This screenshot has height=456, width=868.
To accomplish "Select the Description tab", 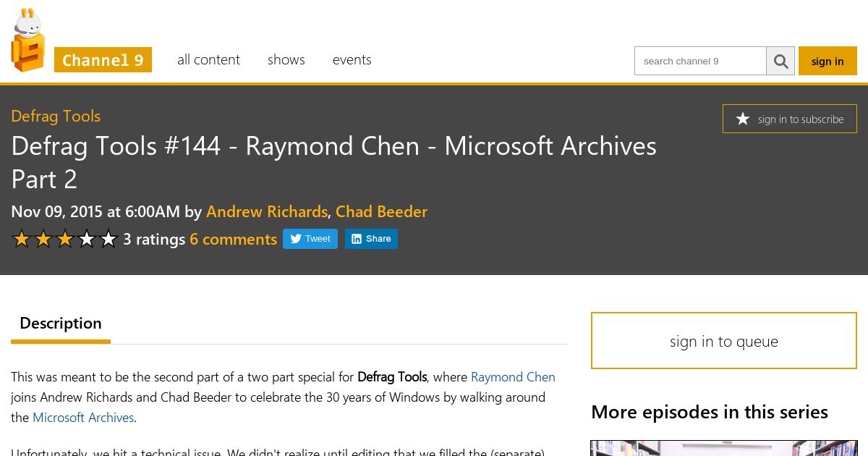I will coord(61,324).
